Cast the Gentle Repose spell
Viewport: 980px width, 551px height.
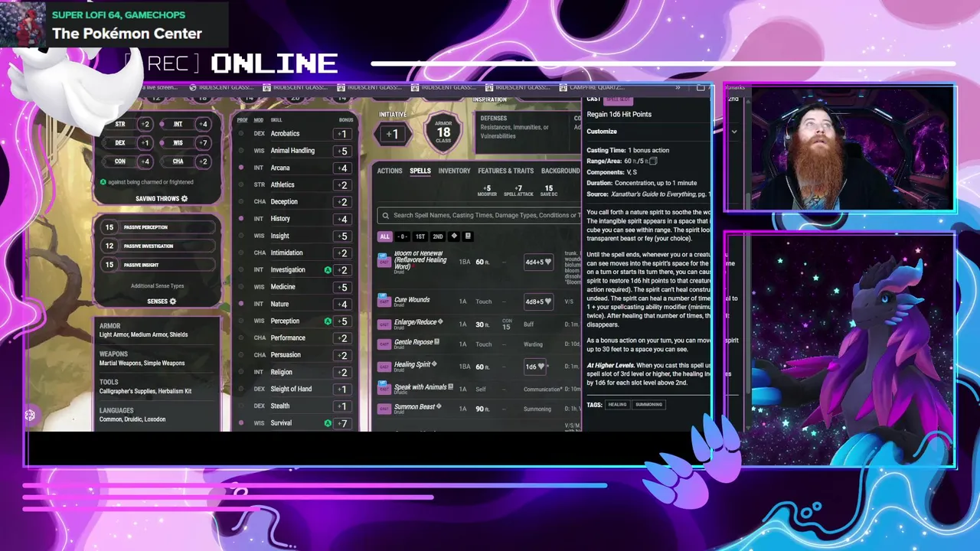pyautogui.click(x=384, y=344)
